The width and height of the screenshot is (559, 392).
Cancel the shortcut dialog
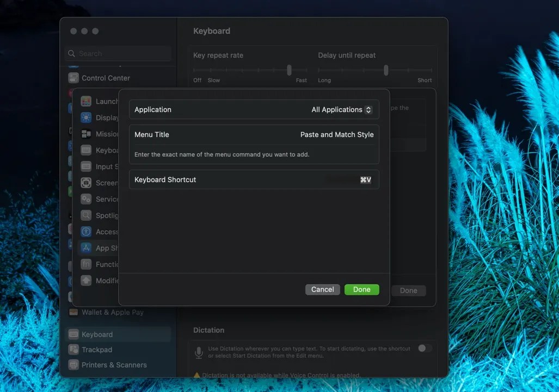click(322, 289)
